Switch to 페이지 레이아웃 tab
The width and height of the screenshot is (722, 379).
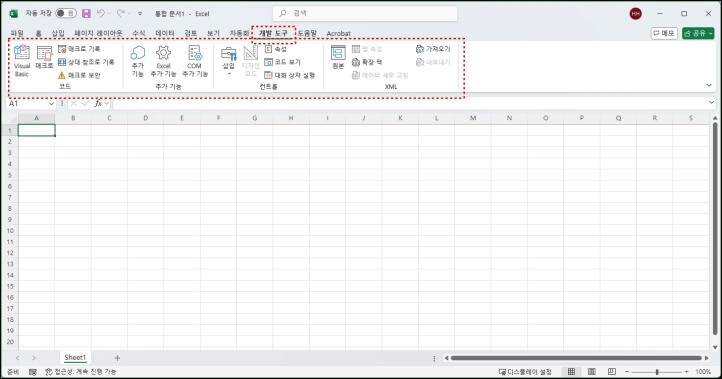(99, 33)
